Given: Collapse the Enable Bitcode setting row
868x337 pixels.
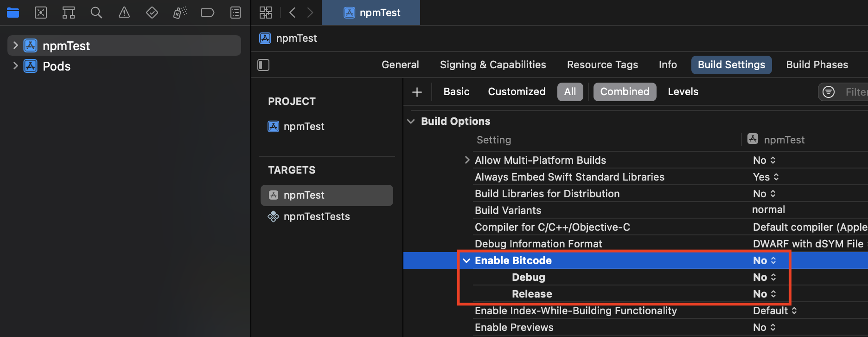Looking at the screenshot, I should coord(466,260).
